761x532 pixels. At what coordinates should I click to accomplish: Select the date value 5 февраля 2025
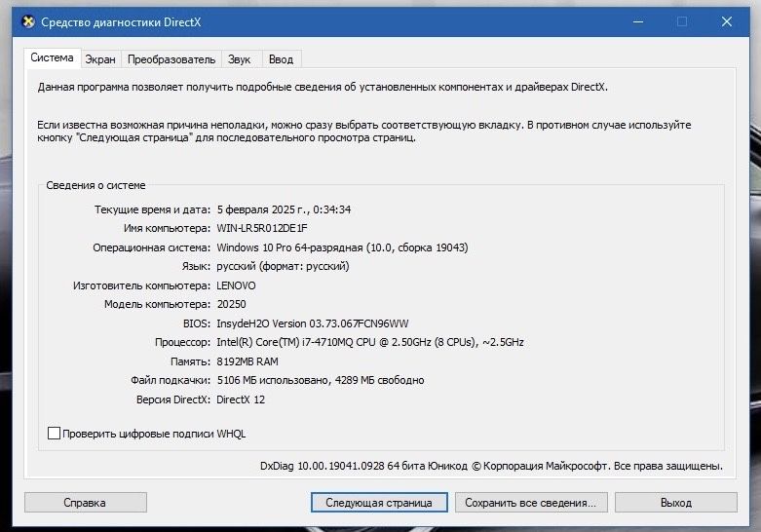point(284,209)
